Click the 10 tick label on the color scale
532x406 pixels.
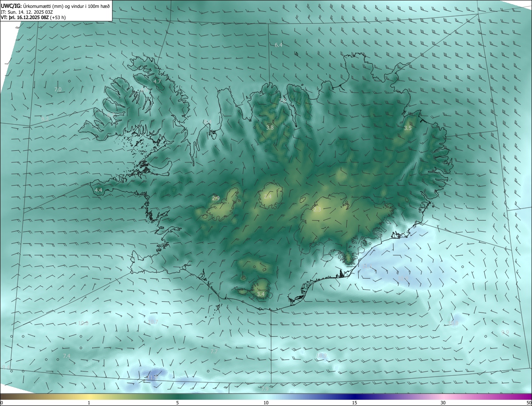266,403
